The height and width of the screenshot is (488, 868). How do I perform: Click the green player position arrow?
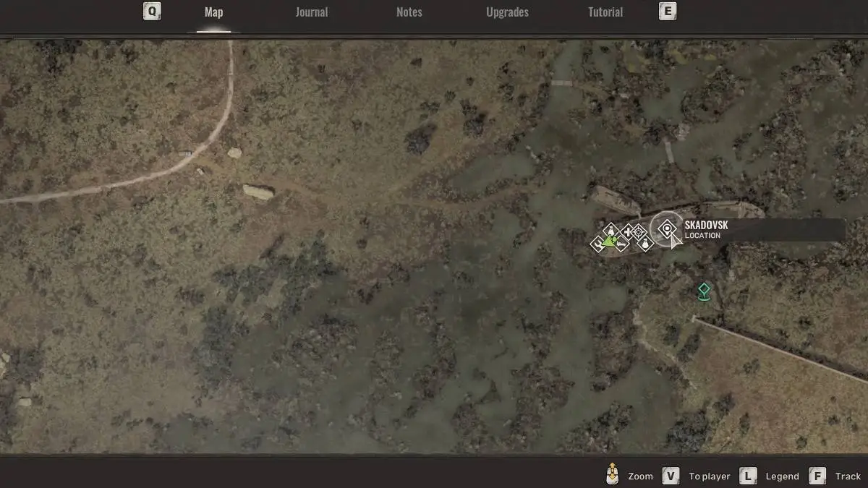coord(608,241)
